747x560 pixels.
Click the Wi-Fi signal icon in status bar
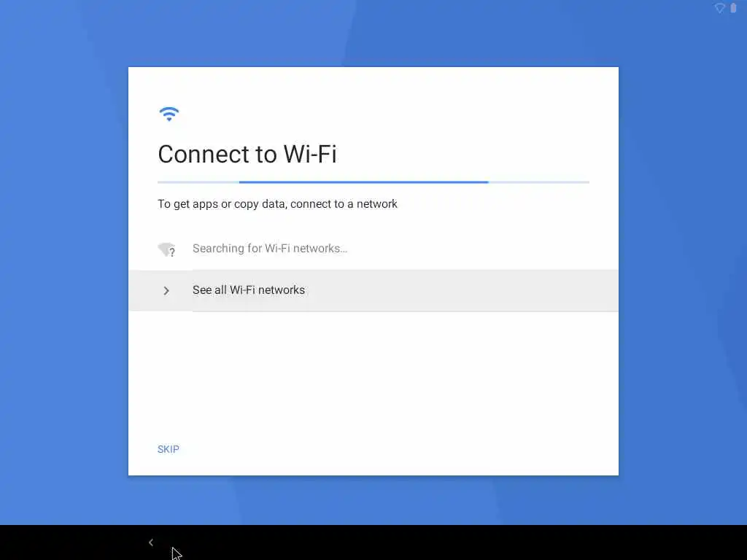[x=719, y=8]
